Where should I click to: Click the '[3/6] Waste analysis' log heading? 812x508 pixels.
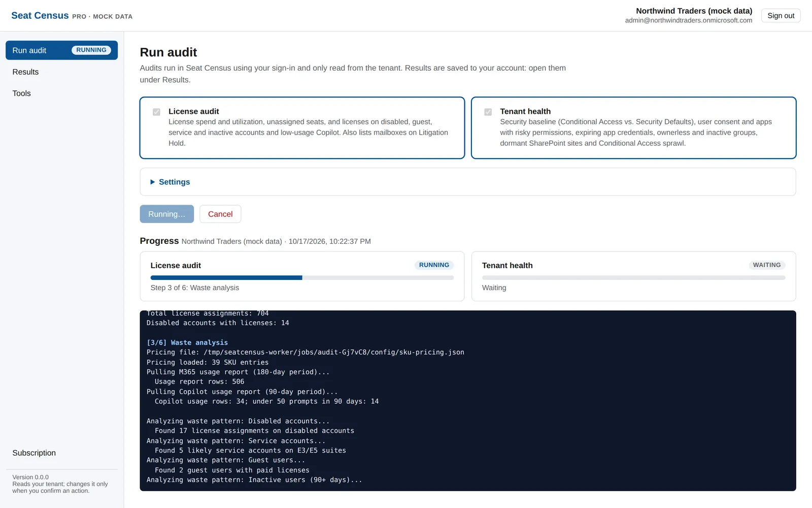pos(187,343)
